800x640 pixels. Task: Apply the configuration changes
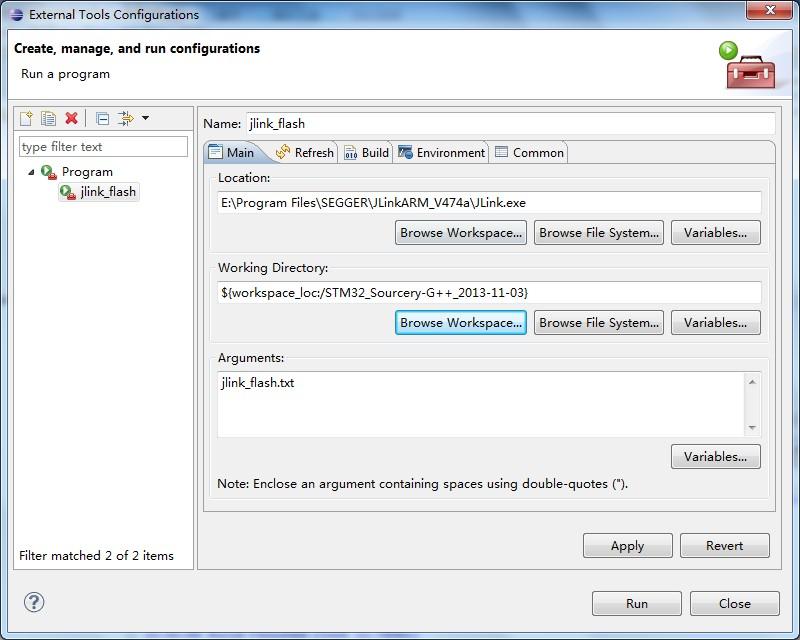point(627,545)
